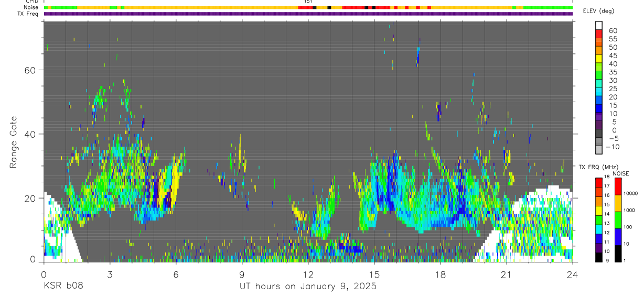Click the KSR b08 radar beam label
The height and width of the screenshot is (297, 644).
63,287
